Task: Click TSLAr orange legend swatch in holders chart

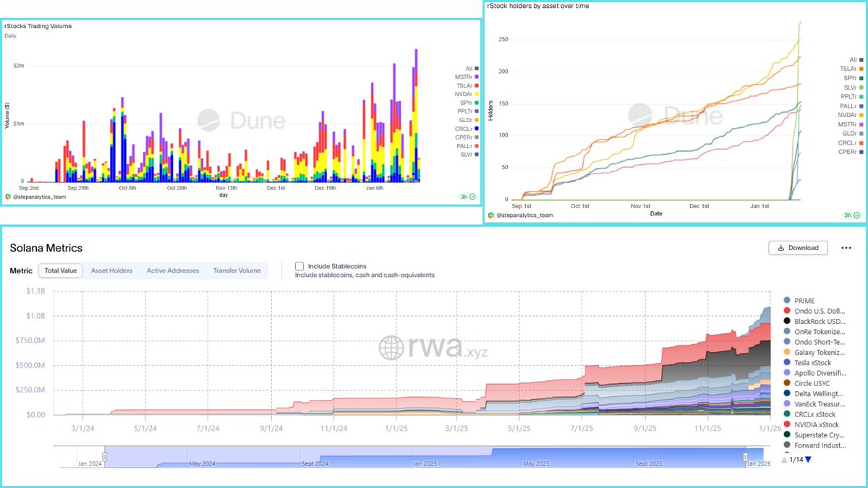Action: click(862, 69)
